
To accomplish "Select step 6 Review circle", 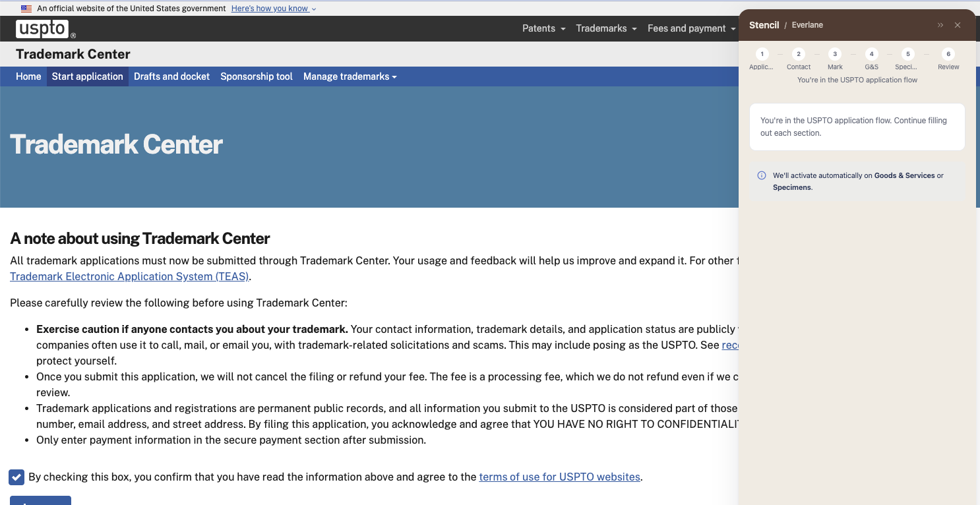I will pyautogui.click(x=948, y=54).
